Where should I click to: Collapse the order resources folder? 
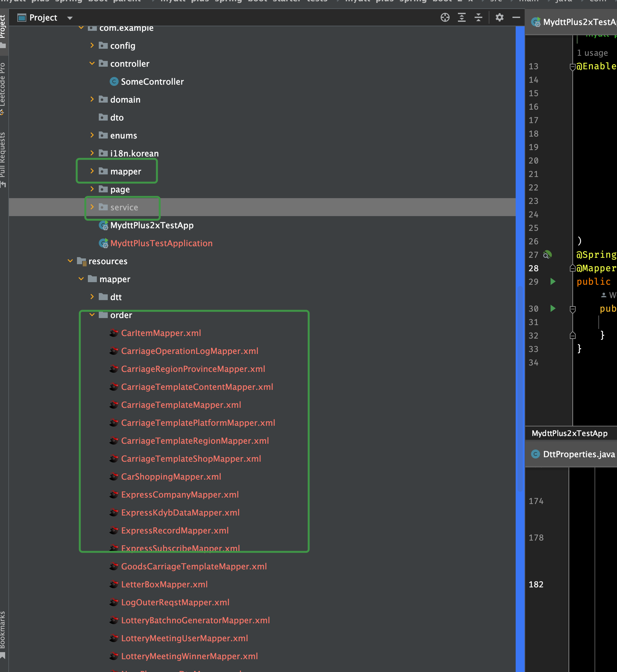click(x=92, y=315)
